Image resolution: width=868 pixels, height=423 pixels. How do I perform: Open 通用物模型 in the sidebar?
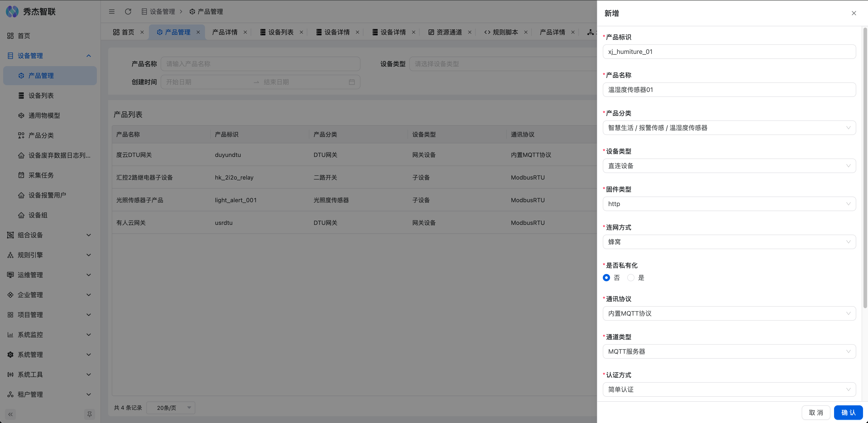[44, 115]
